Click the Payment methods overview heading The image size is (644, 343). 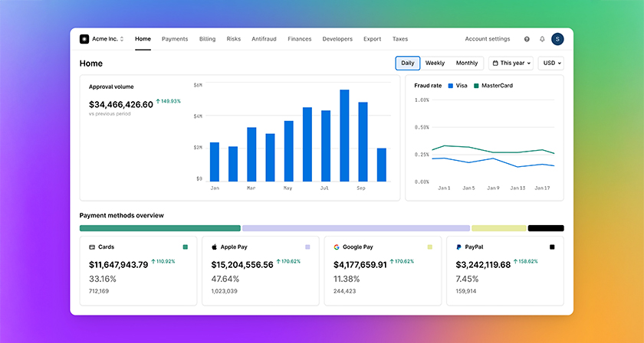click(x=122, y=215)
